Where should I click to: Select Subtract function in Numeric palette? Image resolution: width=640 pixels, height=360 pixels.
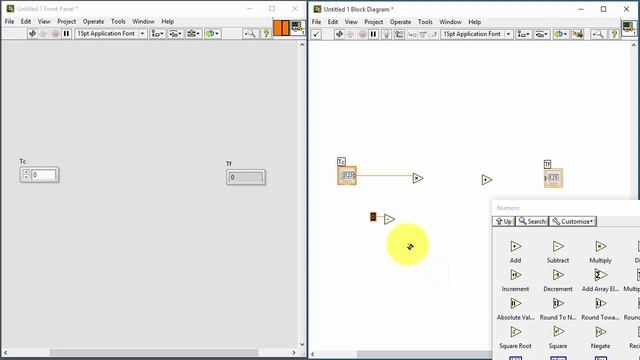click(558, 247)
